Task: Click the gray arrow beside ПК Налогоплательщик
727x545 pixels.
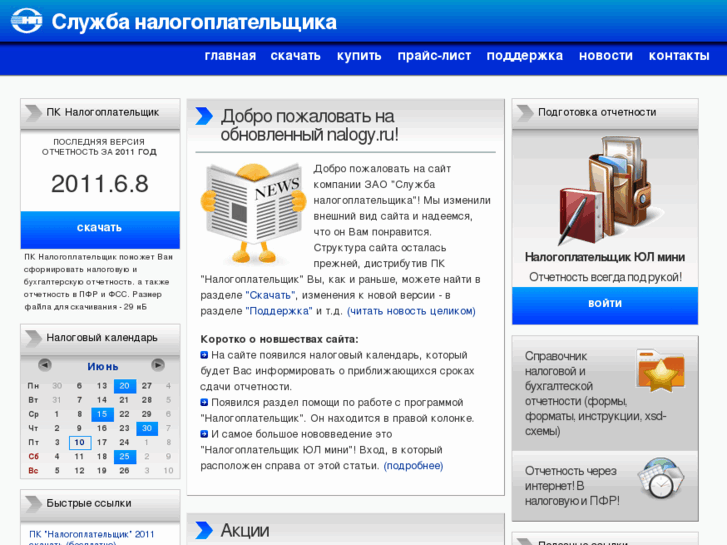Action: [x=33, y=113]
